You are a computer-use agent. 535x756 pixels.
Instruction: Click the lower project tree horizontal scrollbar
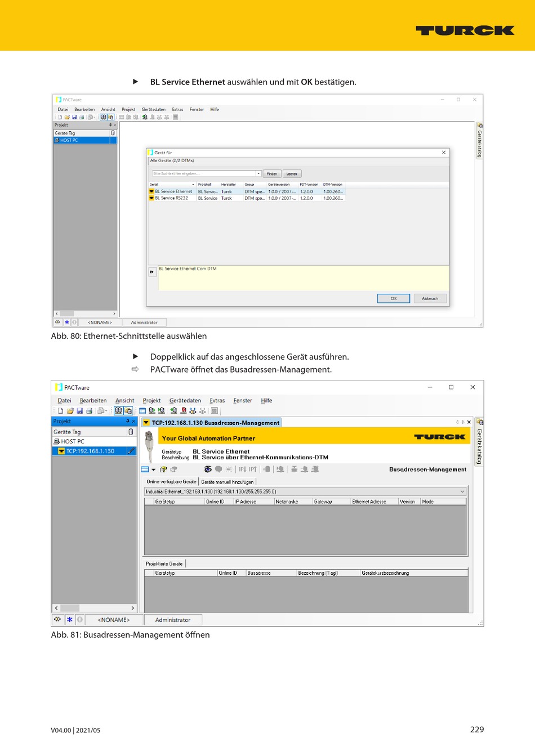click(x=94, y=608)
